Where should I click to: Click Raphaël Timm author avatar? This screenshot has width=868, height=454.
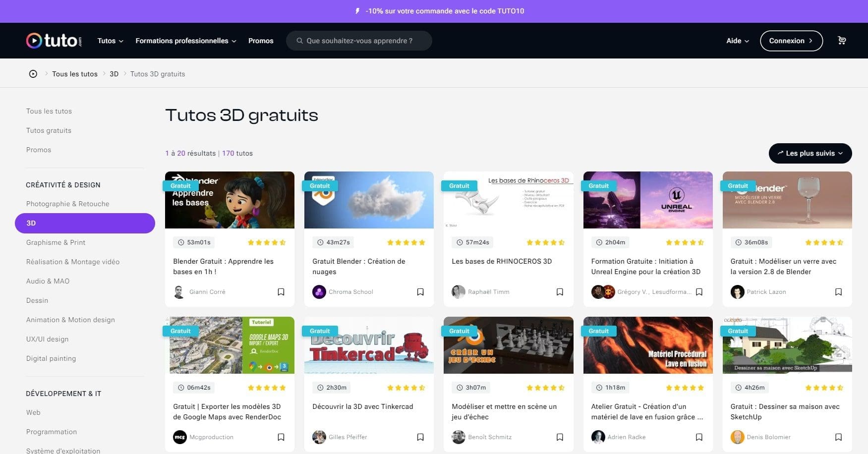(459, 292)
